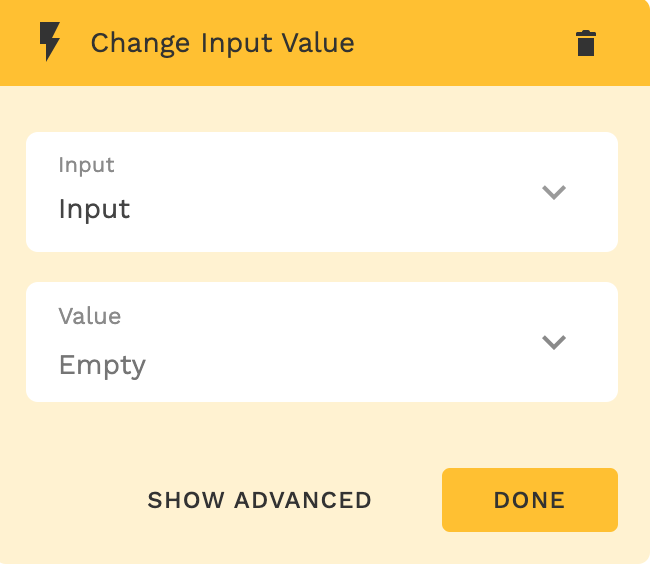The width and height of the screenshot is (658, 570).
Task: Click the bolt icon beside the title
Action: click(x=49, y=43)
